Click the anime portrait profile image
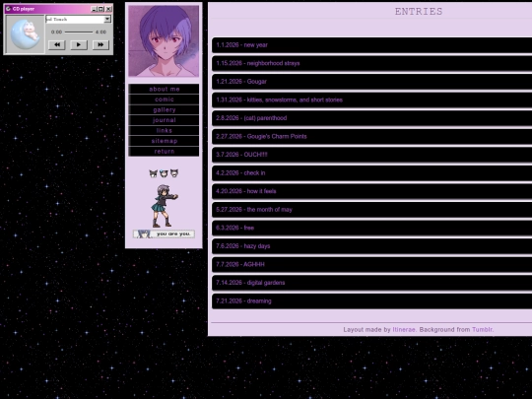532x399 pixels. pos(164,41)
